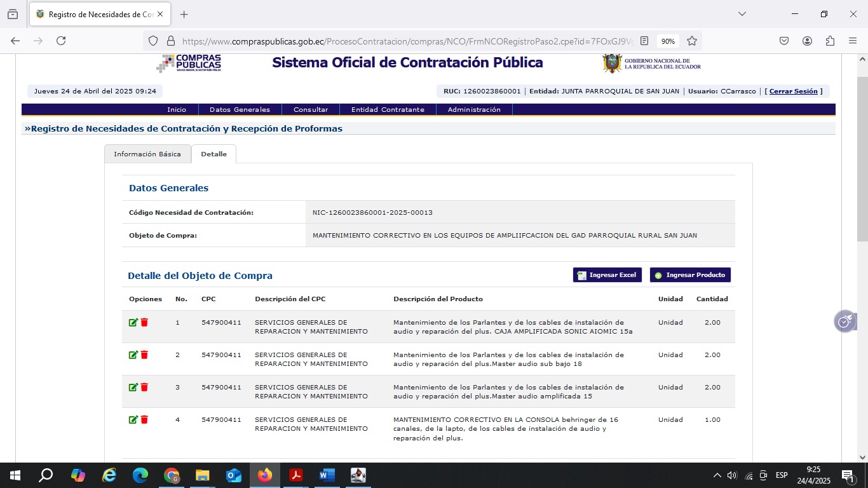This screenshot has height=488, width=868.
Task: Open the Consultar navigation menu
Action: (311, 109)
